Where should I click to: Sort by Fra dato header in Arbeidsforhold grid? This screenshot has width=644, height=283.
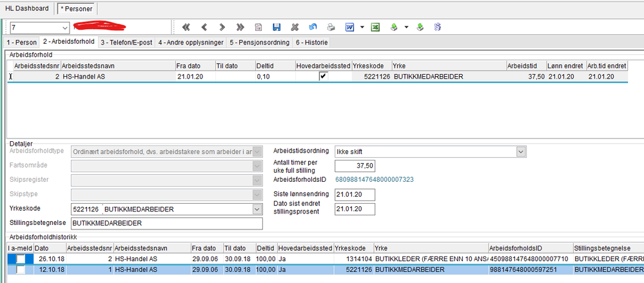point(195,66)
